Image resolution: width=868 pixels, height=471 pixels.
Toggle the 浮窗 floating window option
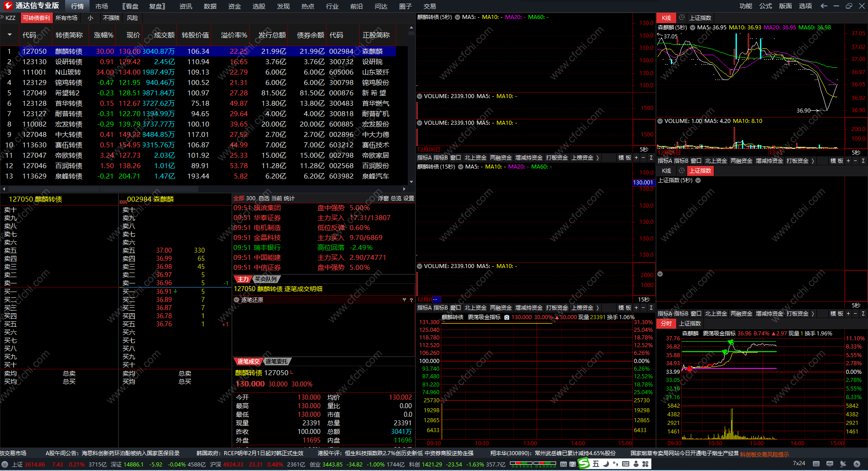tap(383, 198)
